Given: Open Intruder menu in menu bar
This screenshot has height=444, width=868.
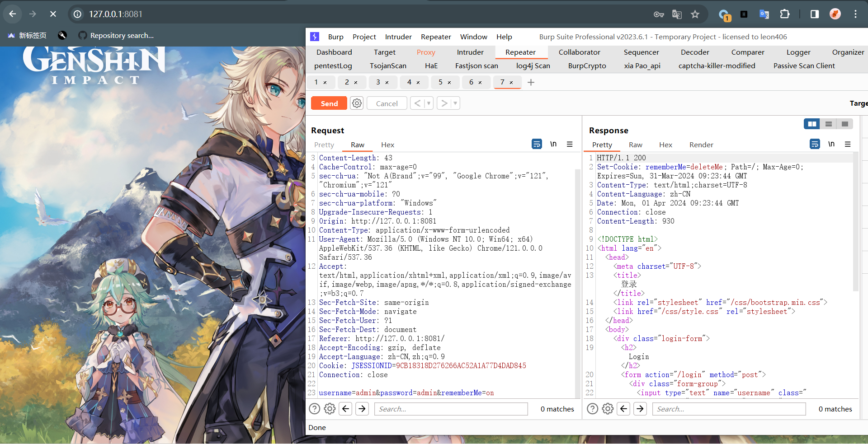Looking at the screenshot, I should coord(398,37).
